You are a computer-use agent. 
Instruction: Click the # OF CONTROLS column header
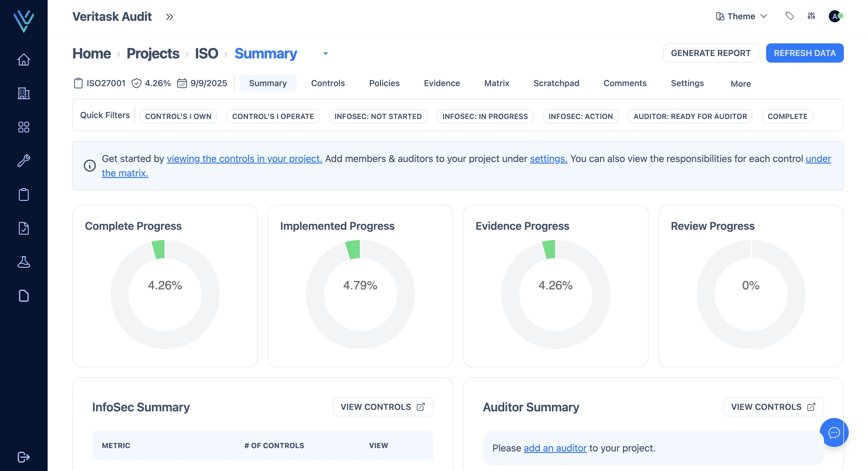pos(274,445)
